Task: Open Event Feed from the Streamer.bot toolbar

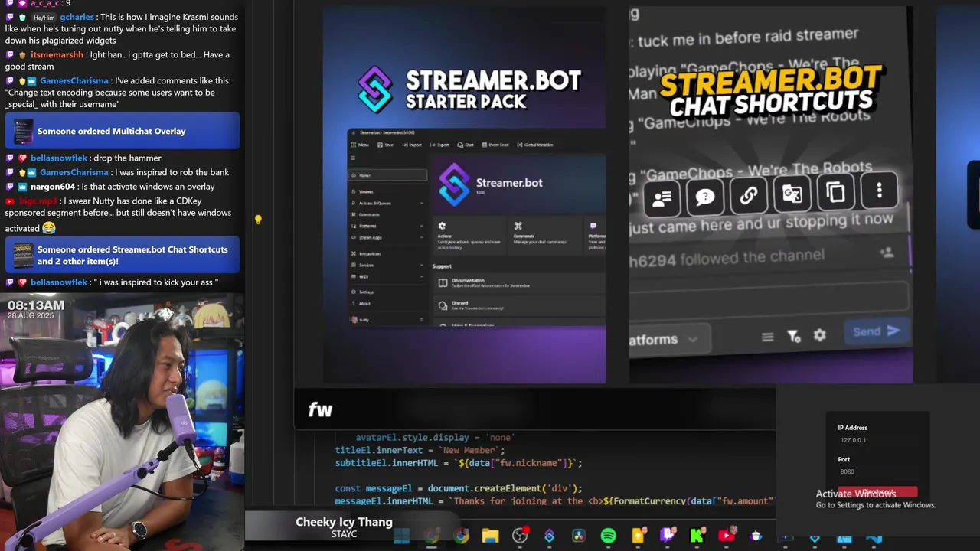Action: coord(495,145)
